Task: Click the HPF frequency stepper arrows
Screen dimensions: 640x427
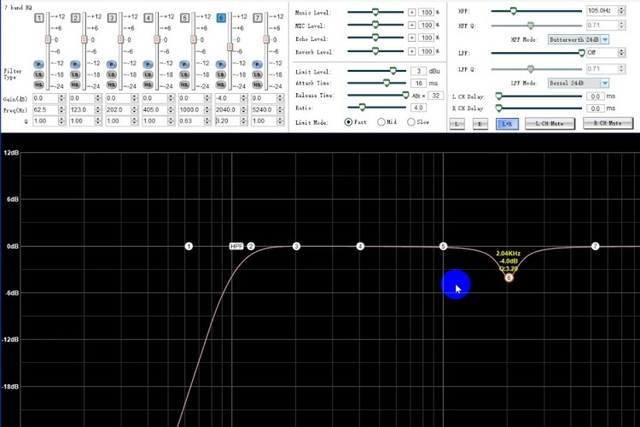Action: pyautogui.click(x=622, y=11)
